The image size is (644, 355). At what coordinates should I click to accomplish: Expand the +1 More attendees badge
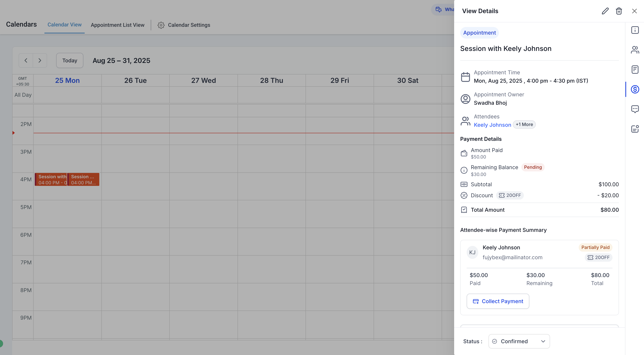(524, 125)
